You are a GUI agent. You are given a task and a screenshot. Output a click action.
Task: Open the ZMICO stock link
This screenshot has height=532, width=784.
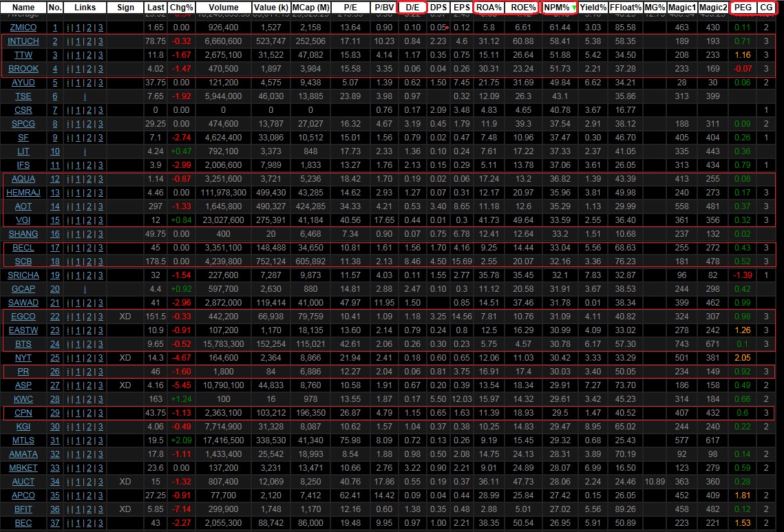point(23,28)
